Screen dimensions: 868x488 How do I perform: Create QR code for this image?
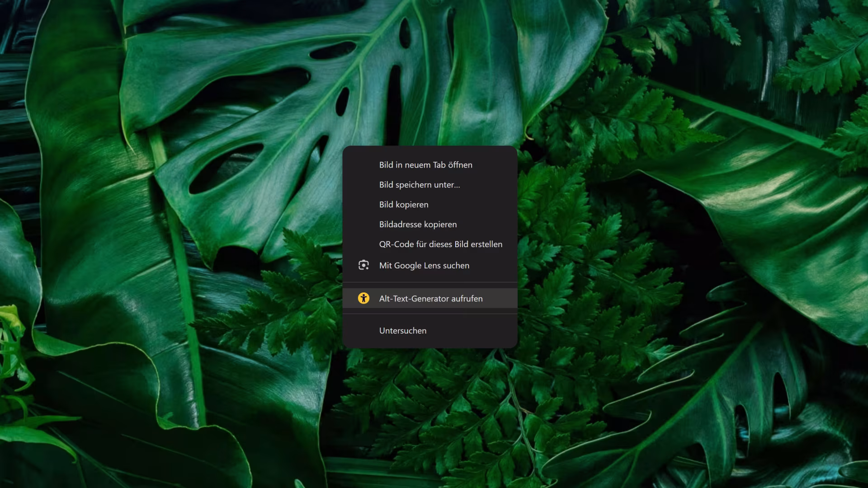click(x=440, y=244)
